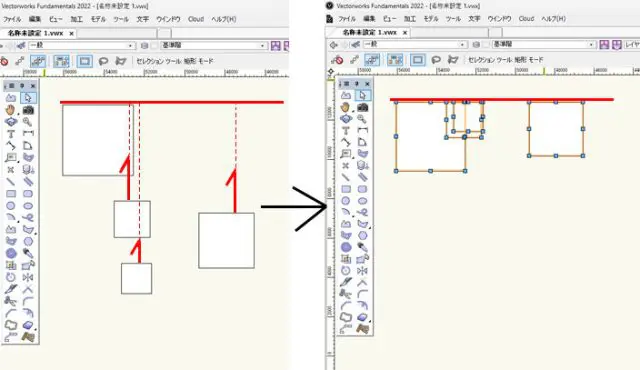This screenshot has width=640, height=370.
Task: Select the Fillet tool in left window palette
Action: click(28, 301)
